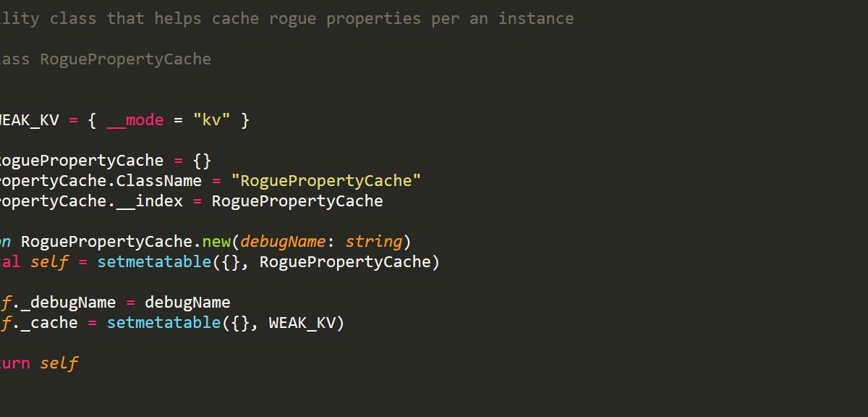
Task: Click RoguePropertyCache in the class comment line
Action: coord(125,59)
